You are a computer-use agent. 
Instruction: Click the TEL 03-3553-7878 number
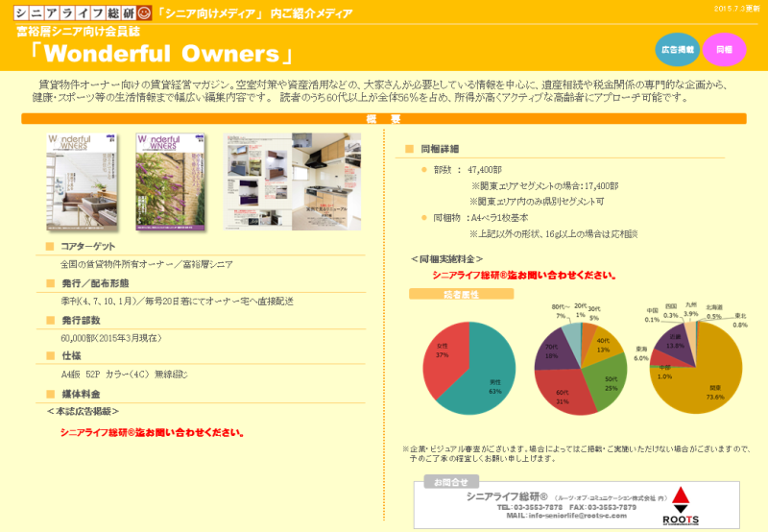pos(530,507)
